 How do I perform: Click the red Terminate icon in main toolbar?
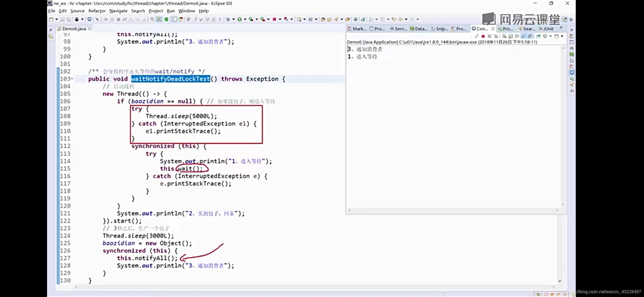coord(274,19)
